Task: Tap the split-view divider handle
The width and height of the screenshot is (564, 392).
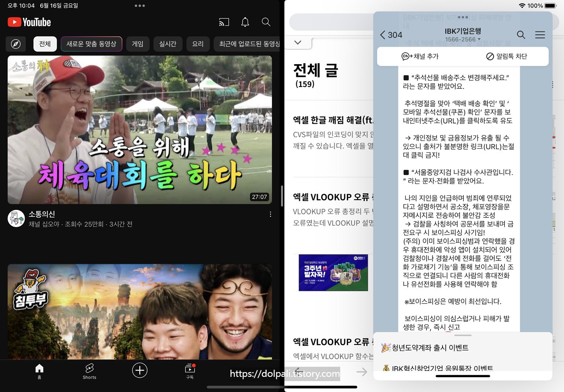Action: click(x=282, y=196)
